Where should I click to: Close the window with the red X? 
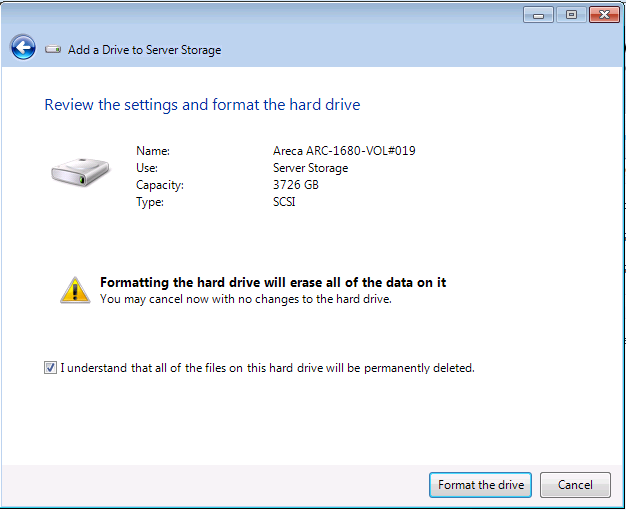(605, 15)
